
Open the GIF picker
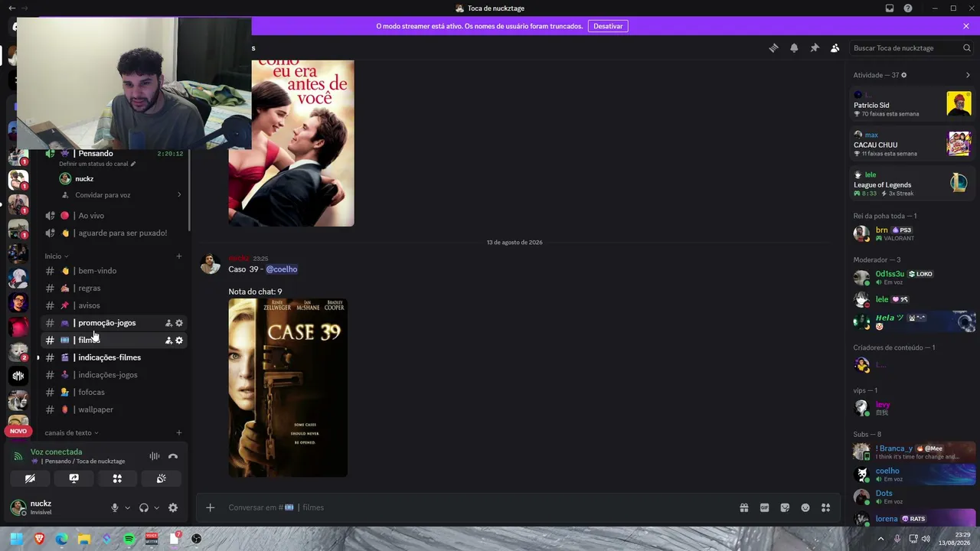(764, 507)
